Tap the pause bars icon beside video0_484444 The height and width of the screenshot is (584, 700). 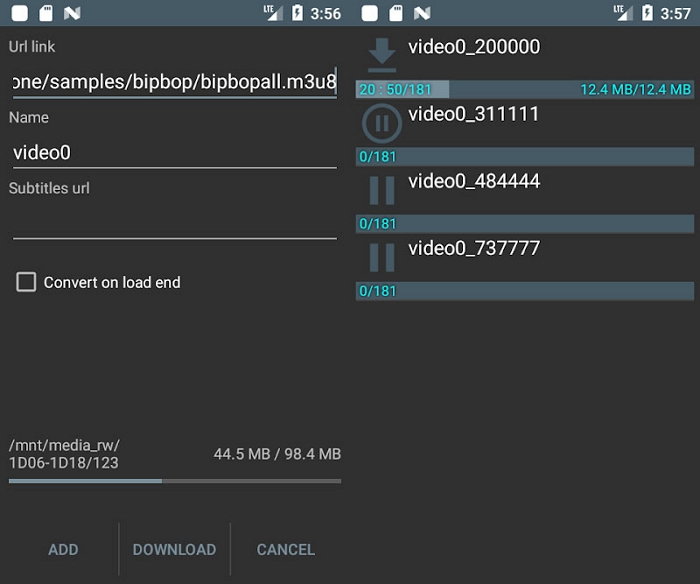pyautogui.click(x=382, y=190)
